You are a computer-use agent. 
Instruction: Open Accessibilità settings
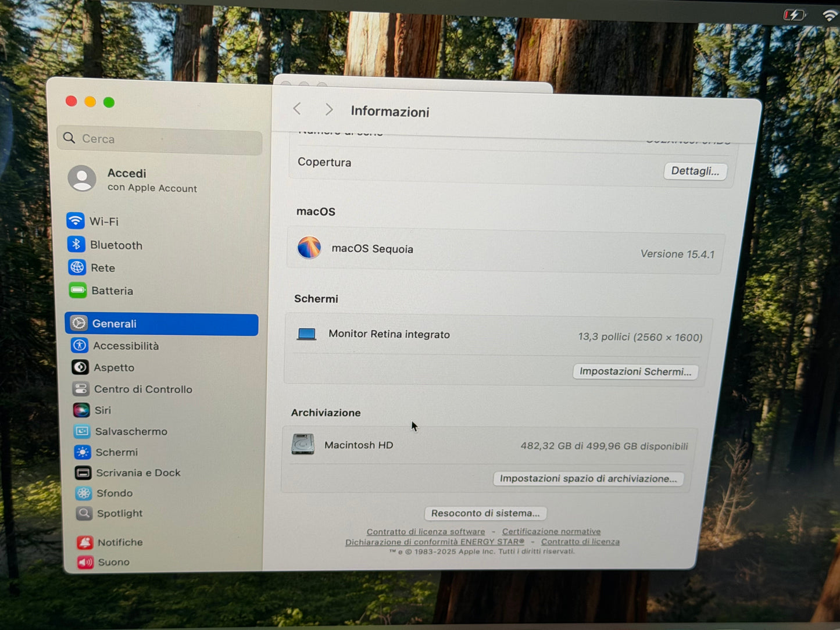pyautogui.click(x=115, y=345)
